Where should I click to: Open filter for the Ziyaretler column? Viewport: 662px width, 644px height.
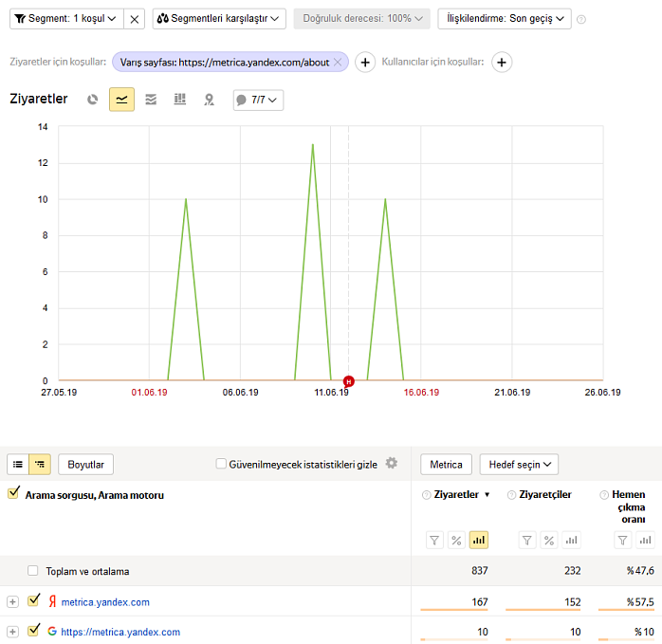(x=434, y=540)
